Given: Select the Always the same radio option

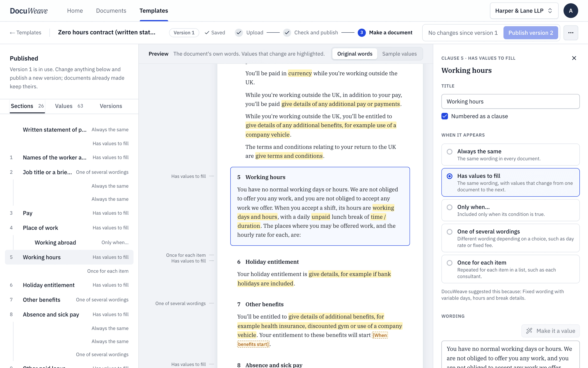Looking at the screenshot, I should (510, 155).
